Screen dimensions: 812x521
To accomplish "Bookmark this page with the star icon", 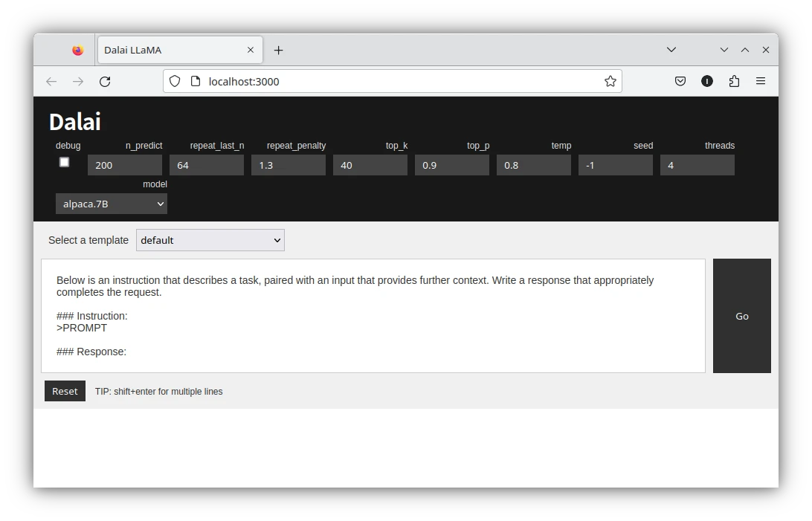I will [x=610, y=82].
